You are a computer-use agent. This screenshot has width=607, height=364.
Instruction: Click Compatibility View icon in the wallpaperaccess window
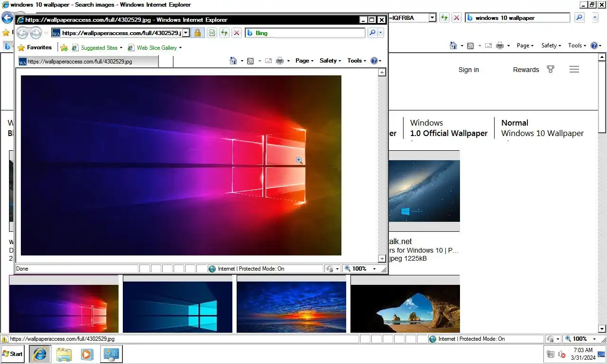click(212, 33)
